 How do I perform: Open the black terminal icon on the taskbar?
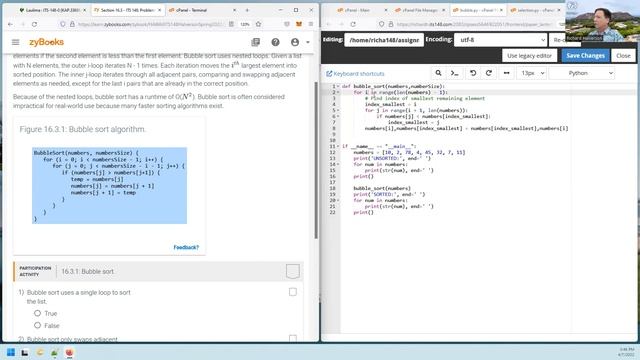click(25, 352)
